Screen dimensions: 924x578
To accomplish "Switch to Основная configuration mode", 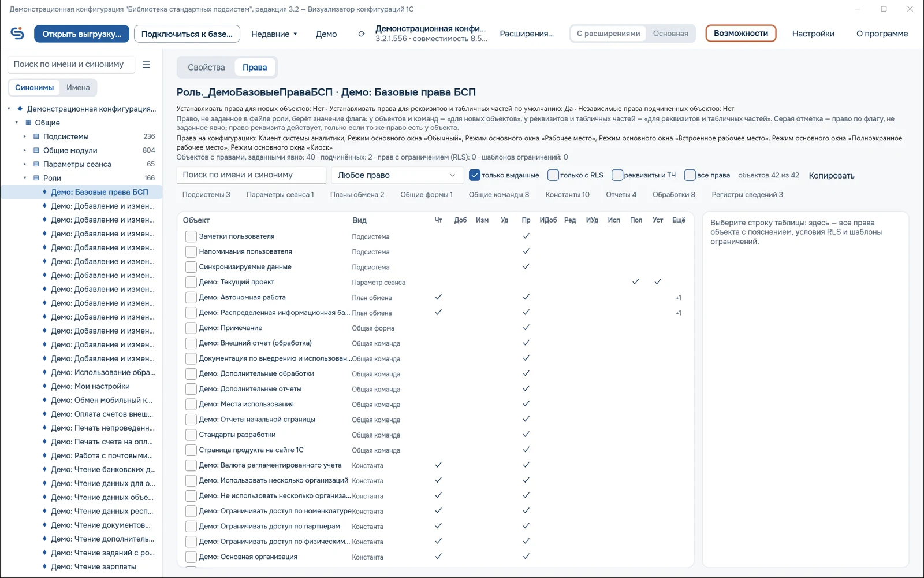I will pyautogui.click(x=670, y=34).
